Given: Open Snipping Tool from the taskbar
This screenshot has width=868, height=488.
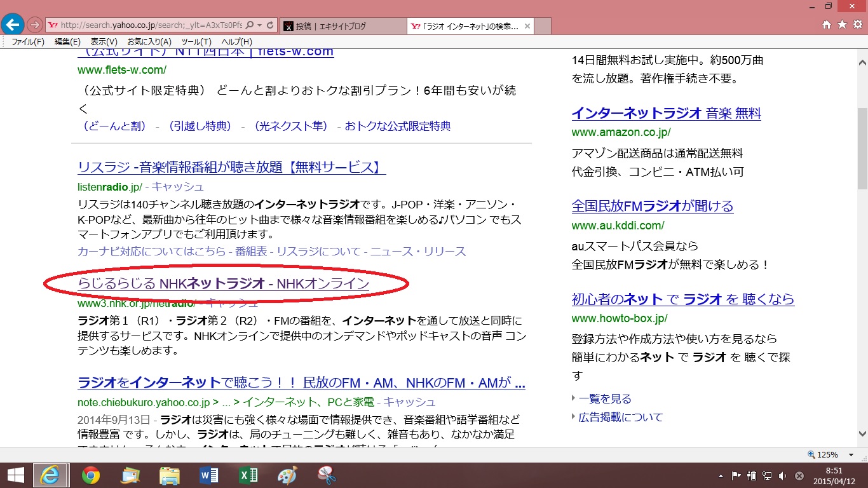Looking at the screenshot, I should (x=327, y=475).
